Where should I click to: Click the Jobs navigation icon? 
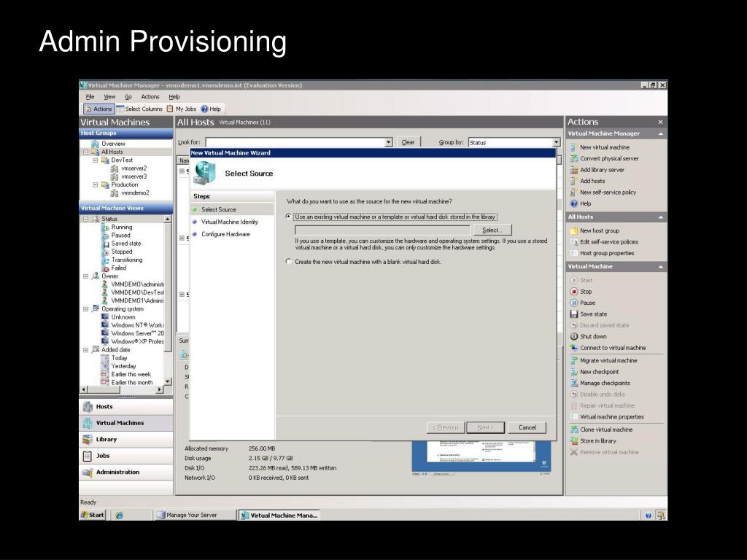88,456
